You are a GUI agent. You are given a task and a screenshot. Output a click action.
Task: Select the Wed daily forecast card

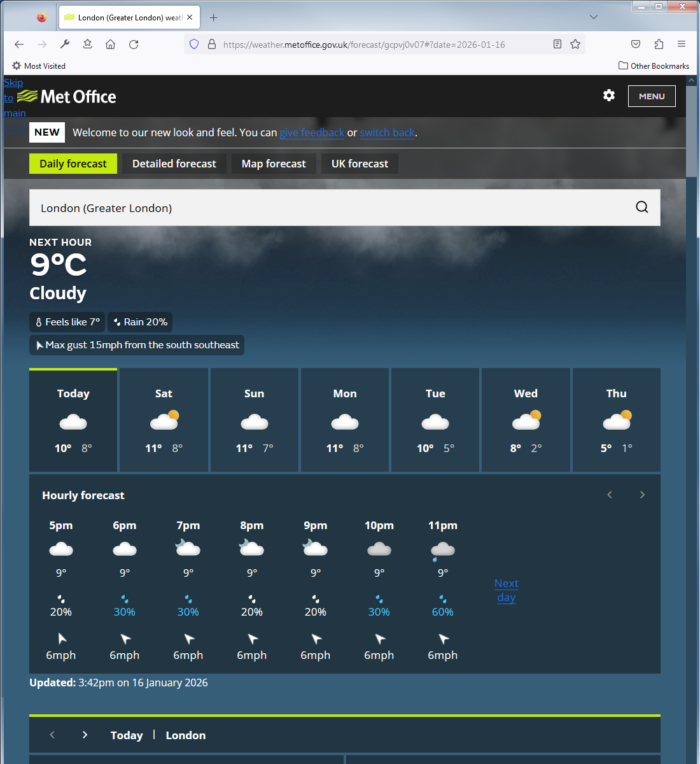[526, 420]
